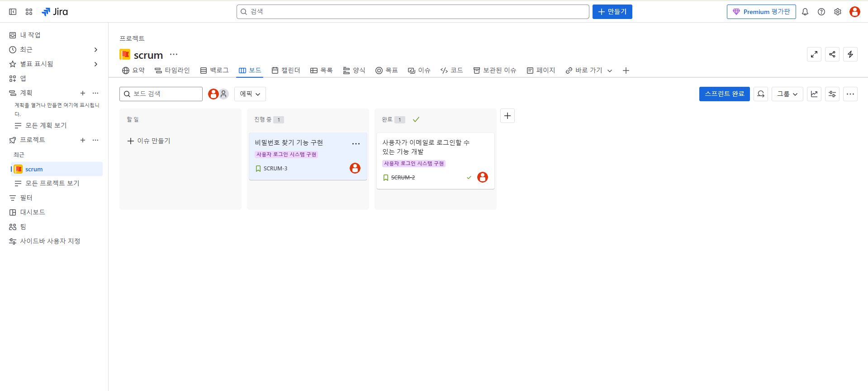
Task: Open the view settings sliders icon
Action: point(832,94)
